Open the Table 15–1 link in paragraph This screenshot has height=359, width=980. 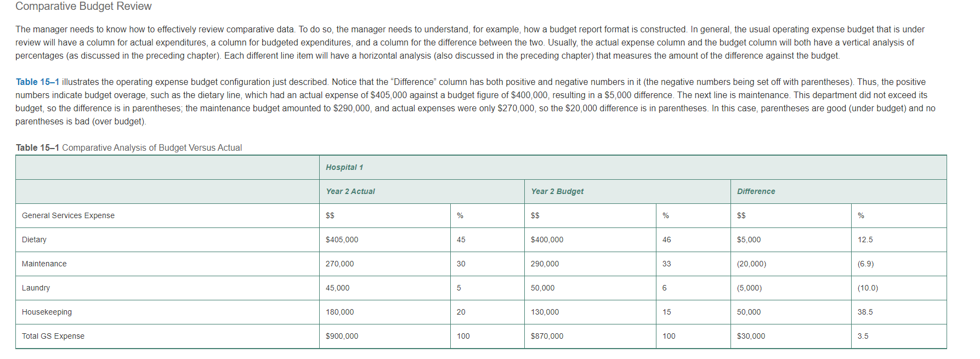(x=37, y=82)
